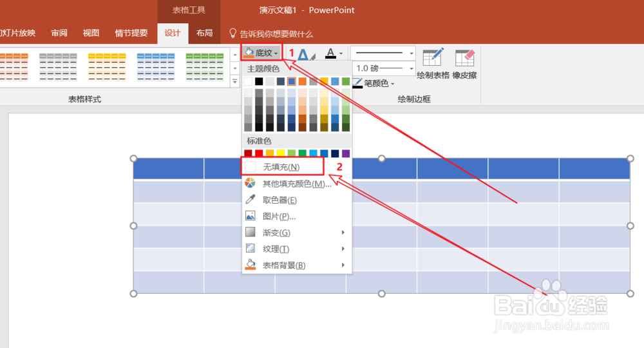Click the table's top-left resize handle
Viewport: 644px width, 348px height.
point(133,159)
